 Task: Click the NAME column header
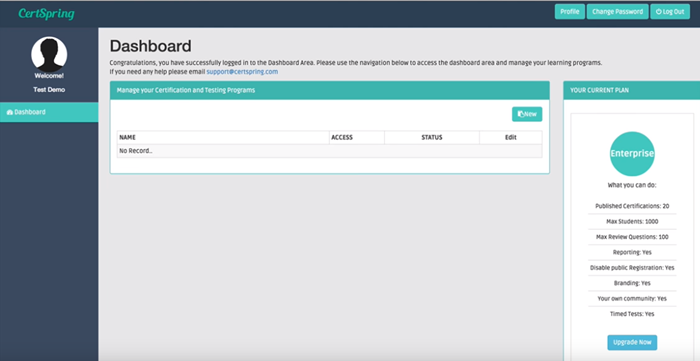tap(223, 137)
